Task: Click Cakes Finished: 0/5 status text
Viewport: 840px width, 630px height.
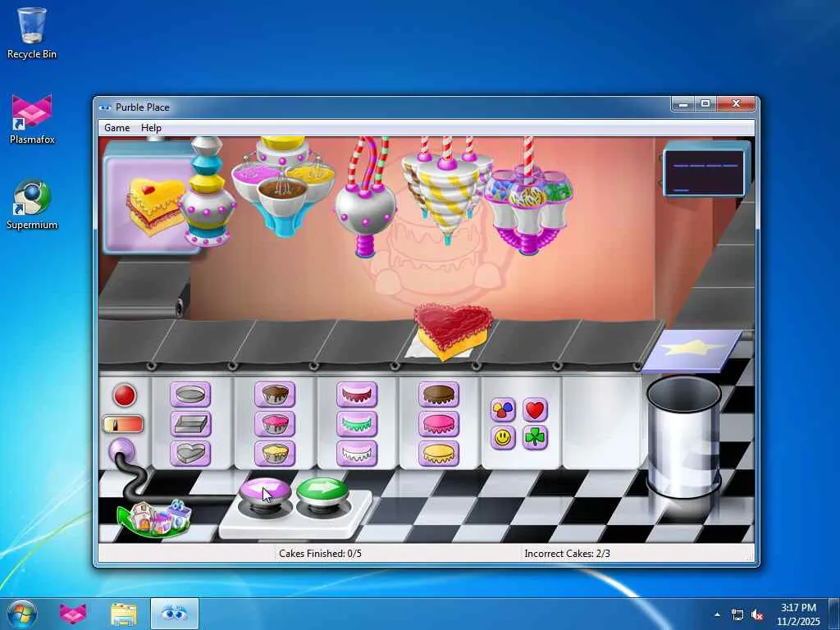Action: tap(321, 554)
